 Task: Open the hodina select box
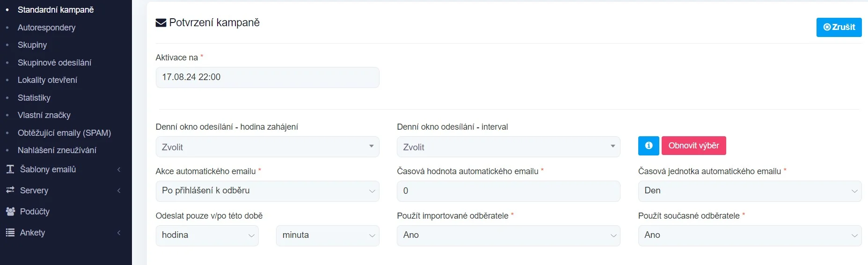click(x=207, y=236)
